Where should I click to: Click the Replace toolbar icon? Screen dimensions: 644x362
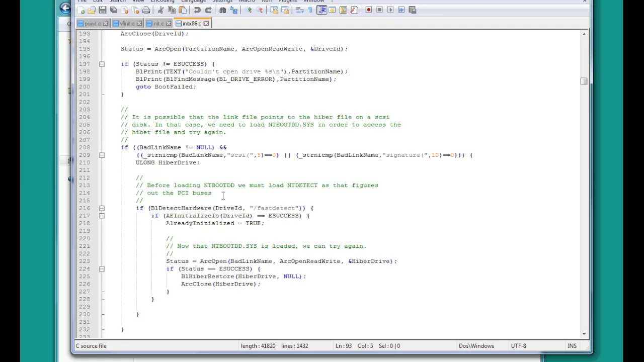click(234, 10)
